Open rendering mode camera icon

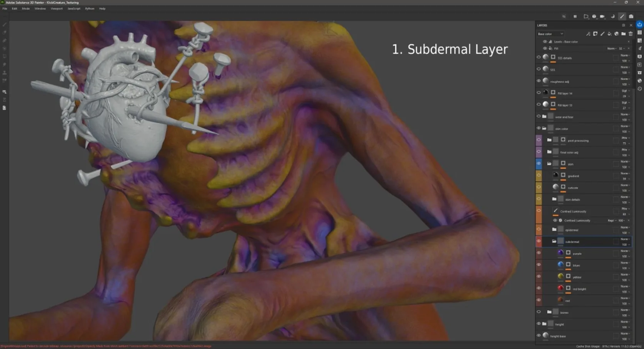pyautogui.click(x=631, y=17)
